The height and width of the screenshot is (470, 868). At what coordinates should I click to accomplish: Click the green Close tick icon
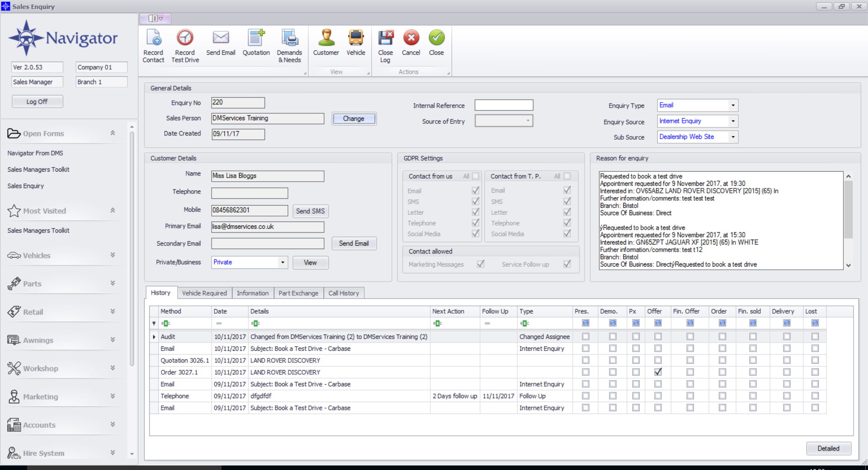point(437,38)
